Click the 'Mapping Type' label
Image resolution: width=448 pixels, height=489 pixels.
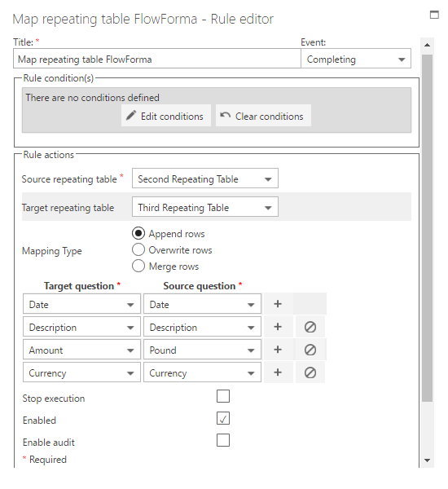(52, 251)
